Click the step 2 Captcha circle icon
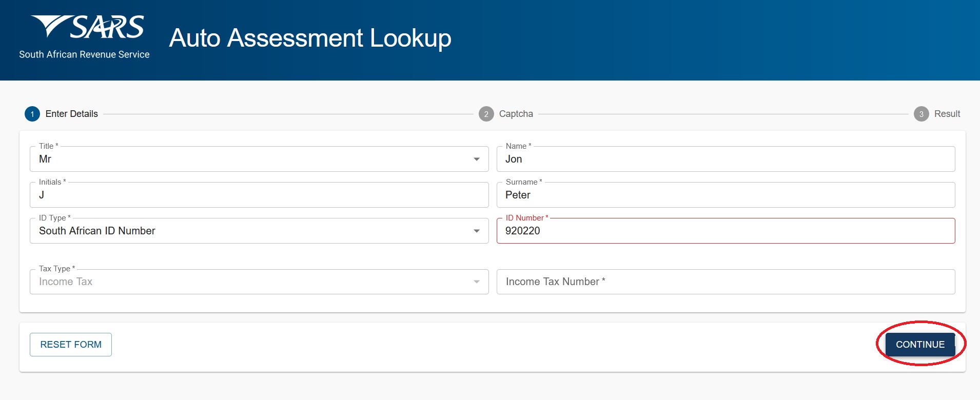 point(486,114)
